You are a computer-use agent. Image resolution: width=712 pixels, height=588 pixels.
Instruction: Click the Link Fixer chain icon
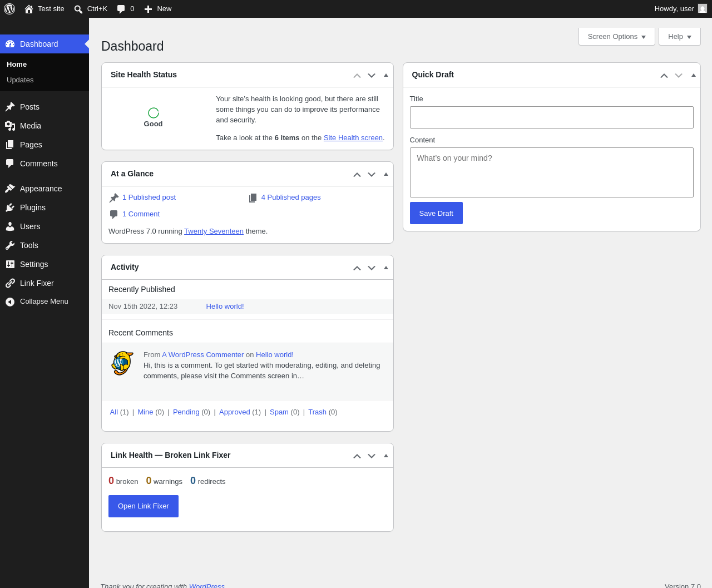point(10,283)
